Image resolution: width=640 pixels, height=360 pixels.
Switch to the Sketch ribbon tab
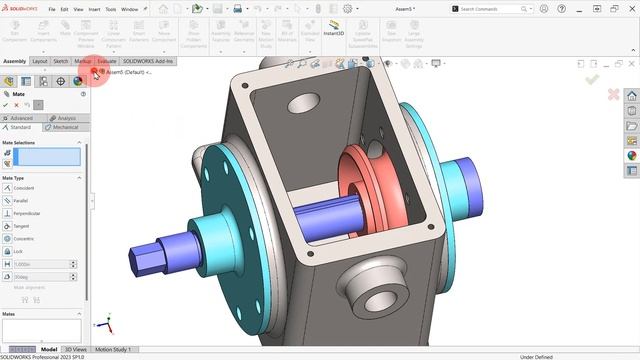click(x=60, y=61)
